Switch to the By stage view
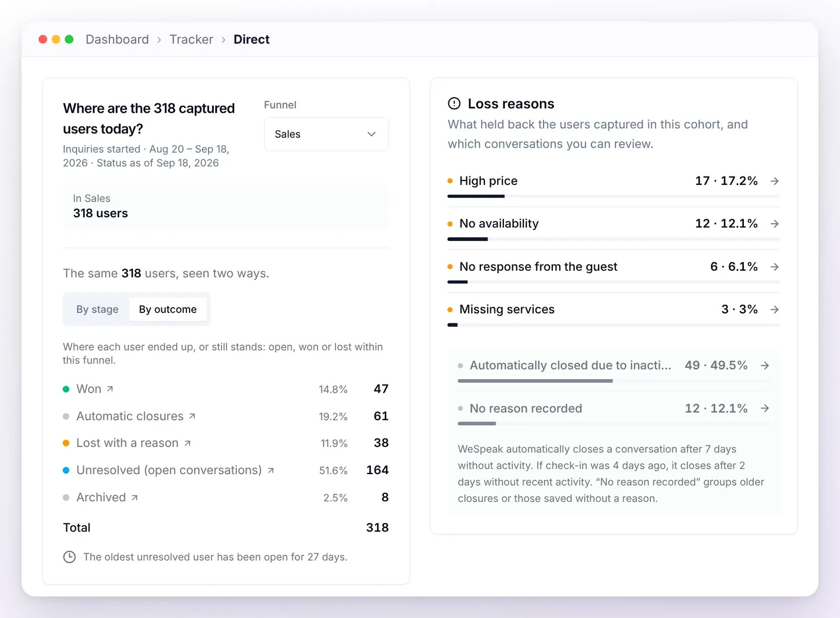The width and height of the screenshot is (840, 618). point(97,309)
